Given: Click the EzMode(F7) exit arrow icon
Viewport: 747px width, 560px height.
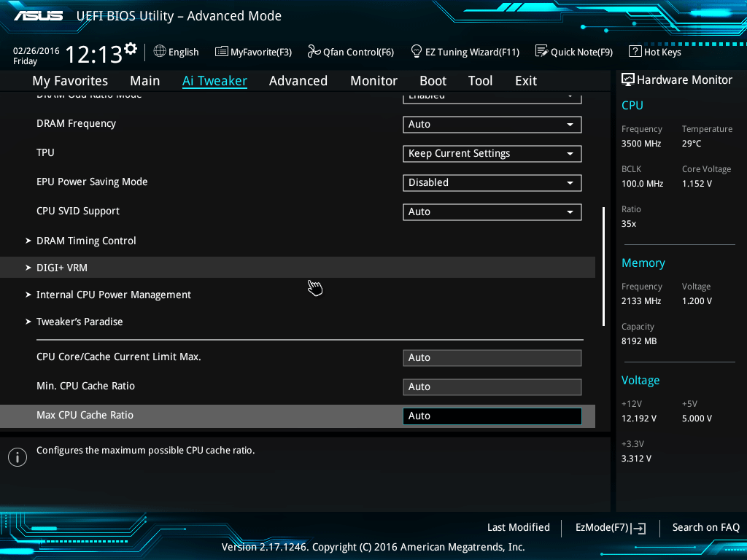Looking at the screenshot, I should 640,528.
